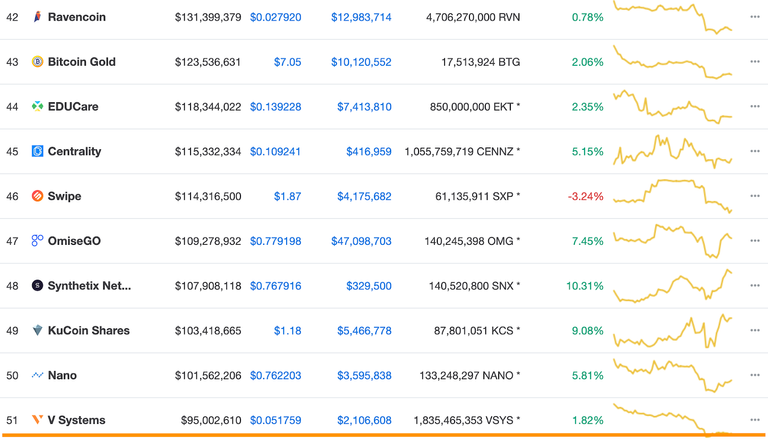Click Nano volume $3,595,838
Image resolution: width=768 pixels, height=441 pixels.
pos(364,376)
